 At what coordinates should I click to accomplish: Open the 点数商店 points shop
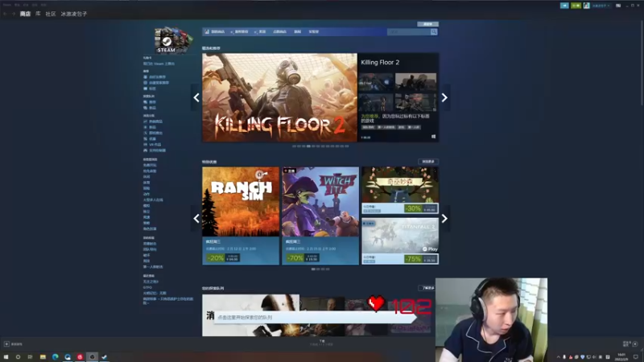279,31
